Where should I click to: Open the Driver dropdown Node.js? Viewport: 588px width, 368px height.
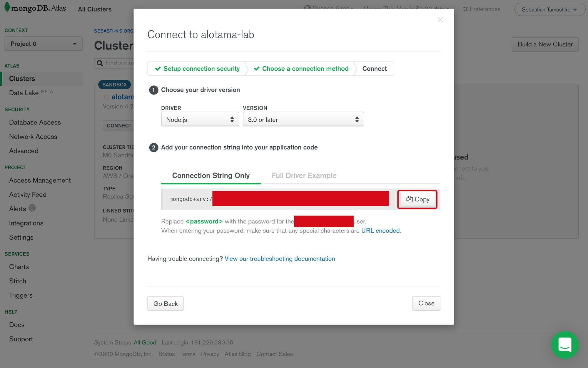(200, 119)
